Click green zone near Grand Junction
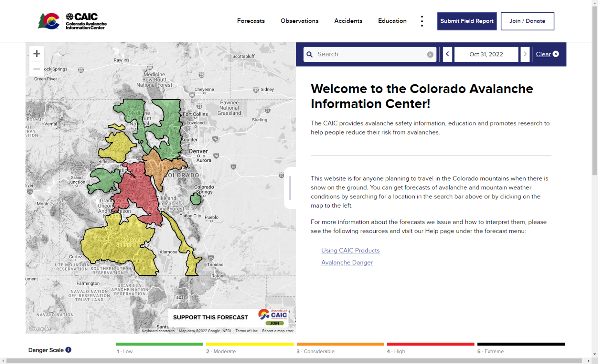 (104, 181)
